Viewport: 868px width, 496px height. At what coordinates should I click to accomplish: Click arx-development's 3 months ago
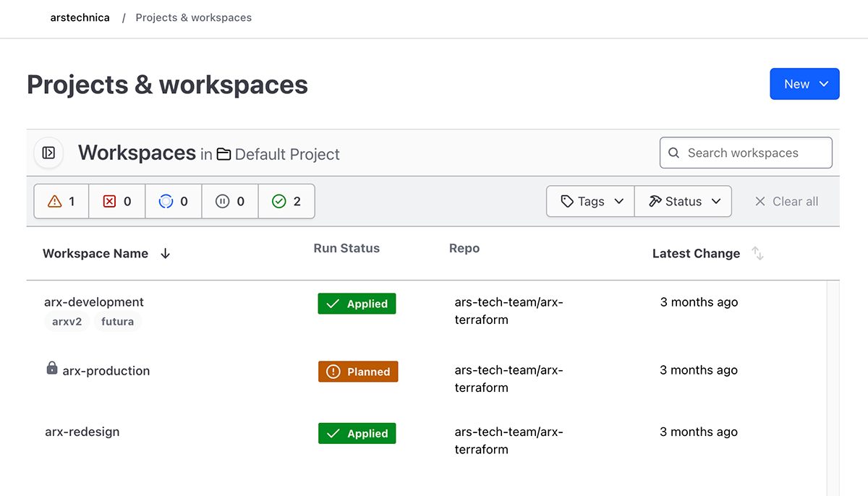click(699, 302)
